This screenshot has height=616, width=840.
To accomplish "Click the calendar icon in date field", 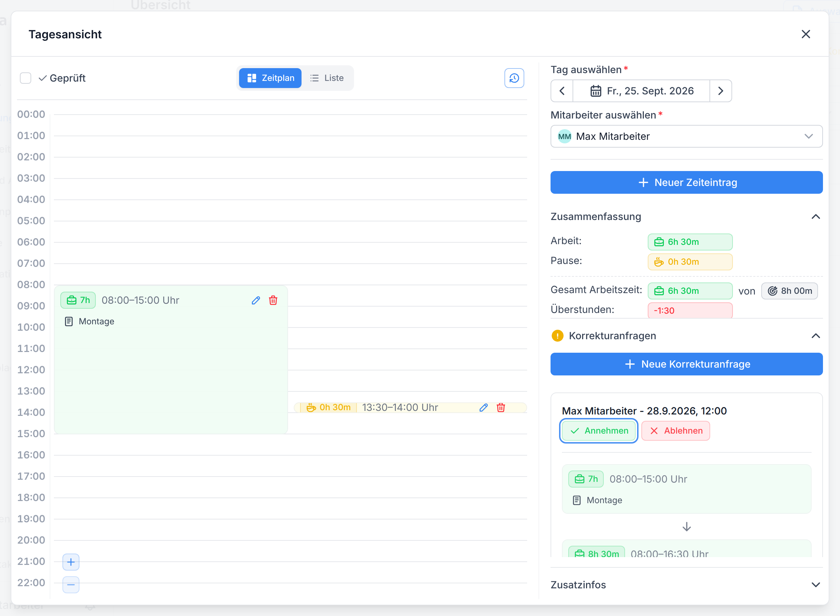I will point(596,91).
